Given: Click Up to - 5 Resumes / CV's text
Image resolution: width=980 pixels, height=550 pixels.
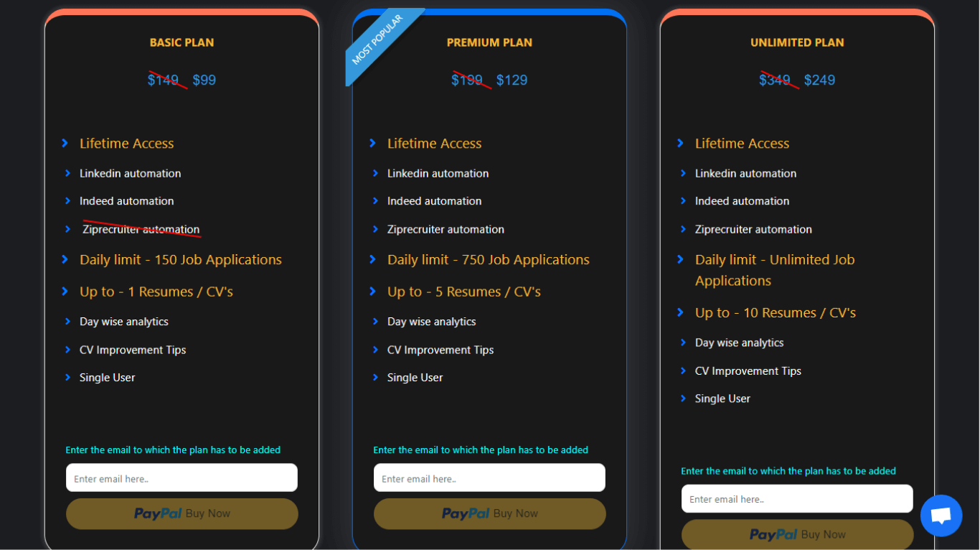Looking at the screenshot, I should click(x=464, y=292).
